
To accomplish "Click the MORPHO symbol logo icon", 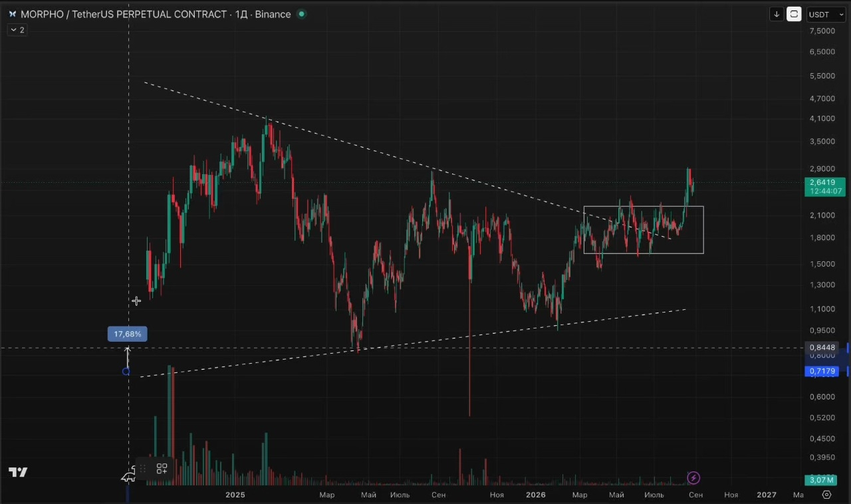I will click(13, 14).
